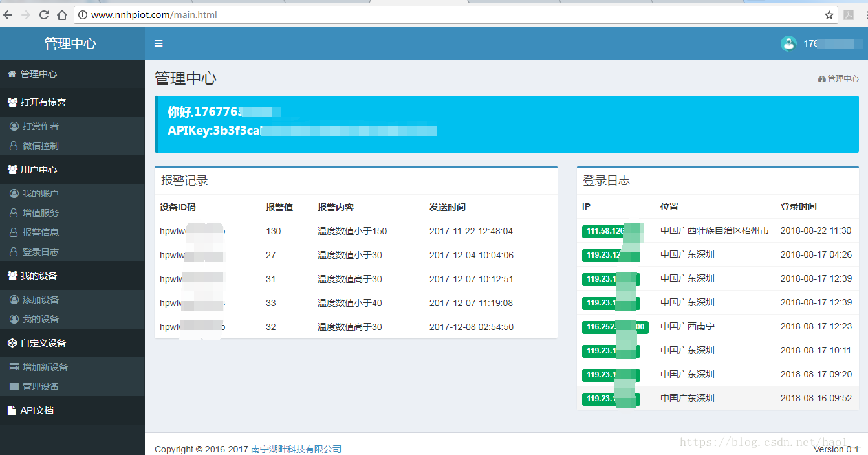Click the browser back arrow
Image resolution: width=868 pixels, height=455 pixels.
(8, 15)
